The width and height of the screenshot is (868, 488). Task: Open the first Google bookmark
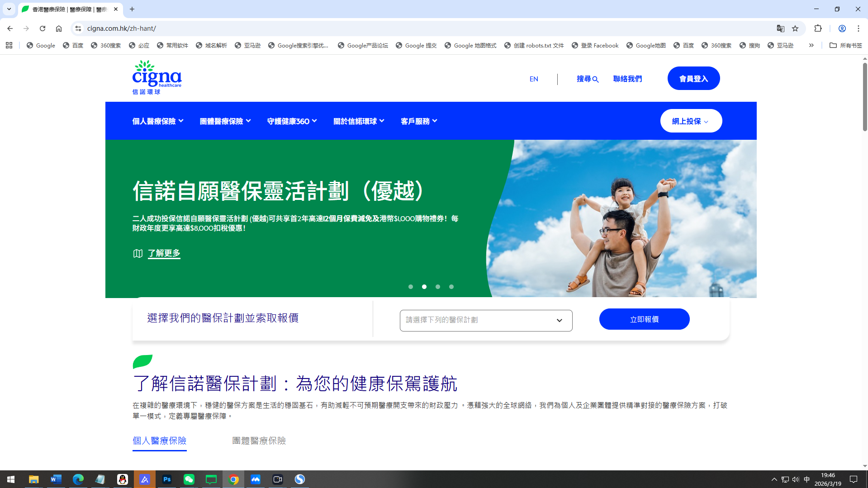(41, 45)
